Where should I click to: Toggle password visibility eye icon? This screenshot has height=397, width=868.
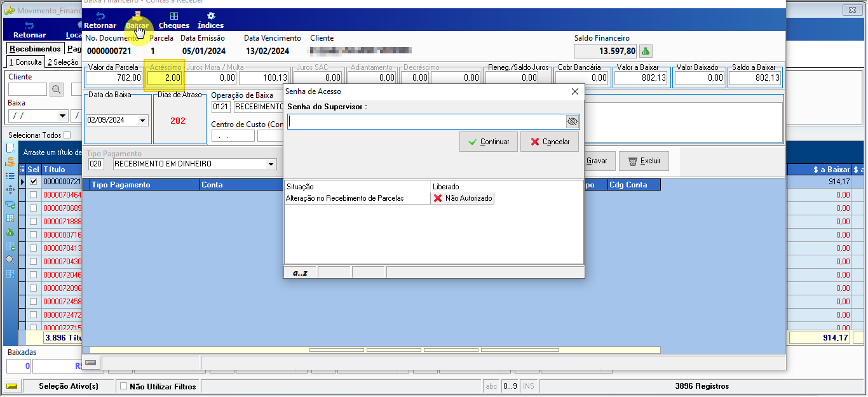(x=572, y=121)
